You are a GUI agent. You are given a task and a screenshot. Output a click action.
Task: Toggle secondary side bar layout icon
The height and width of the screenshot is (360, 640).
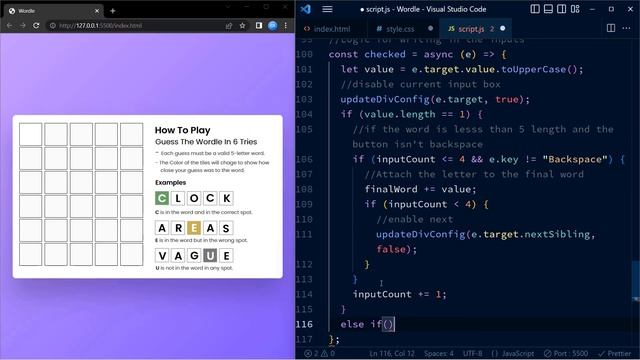coord(562,9)
